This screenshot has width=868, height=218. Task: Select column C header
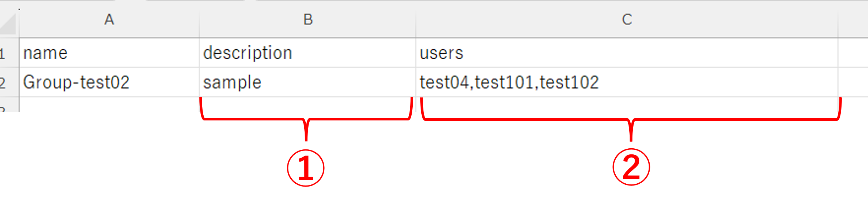coord(627,20)
